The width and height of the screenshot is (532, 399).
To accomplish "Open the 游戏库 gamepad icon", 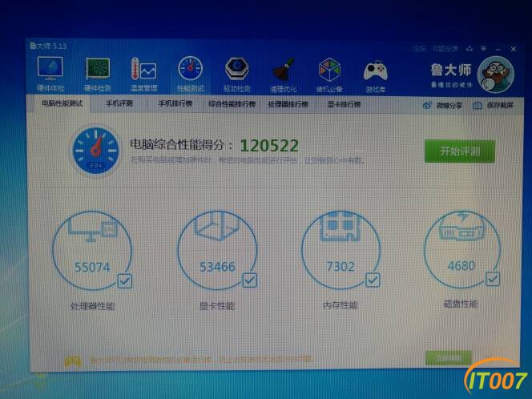I will click(x=375, y=71).
